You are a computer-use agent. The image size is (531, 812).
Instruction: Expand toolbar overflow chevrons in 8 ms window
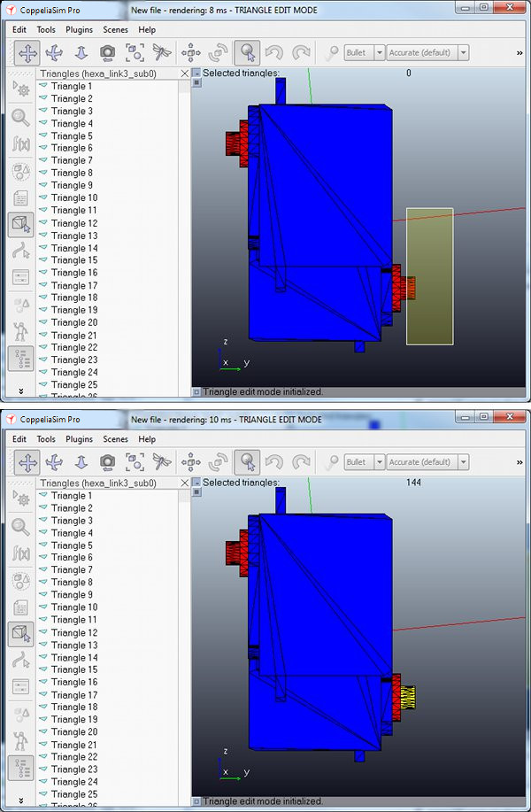(519, 53)
